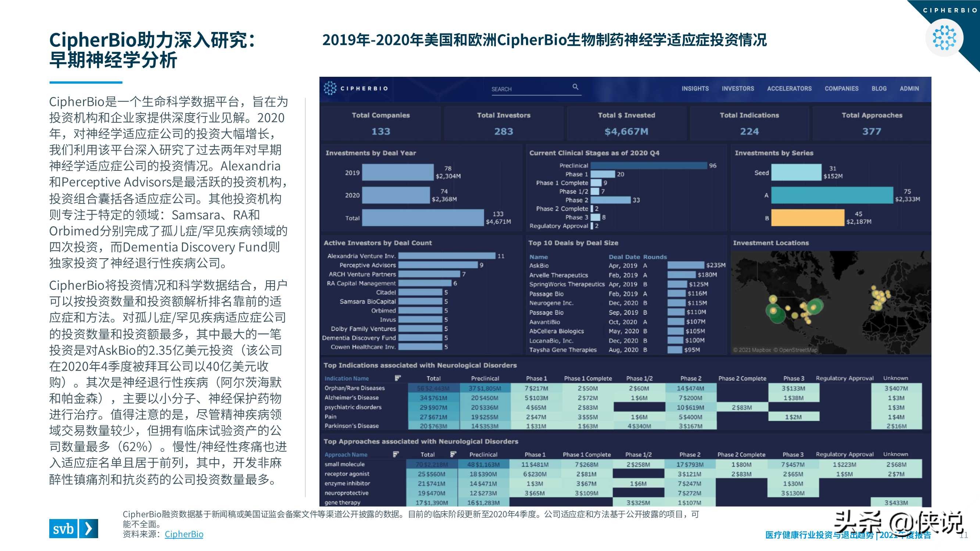The width and height of the screenshot is (980, 551).
Task: Click neuroprotective approach row
Action: tap(622, 493)
